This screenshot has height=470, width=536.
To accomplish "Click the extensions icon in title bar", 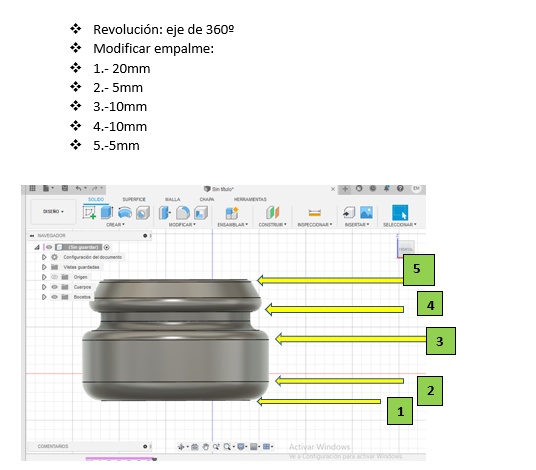I will [359, 188].
